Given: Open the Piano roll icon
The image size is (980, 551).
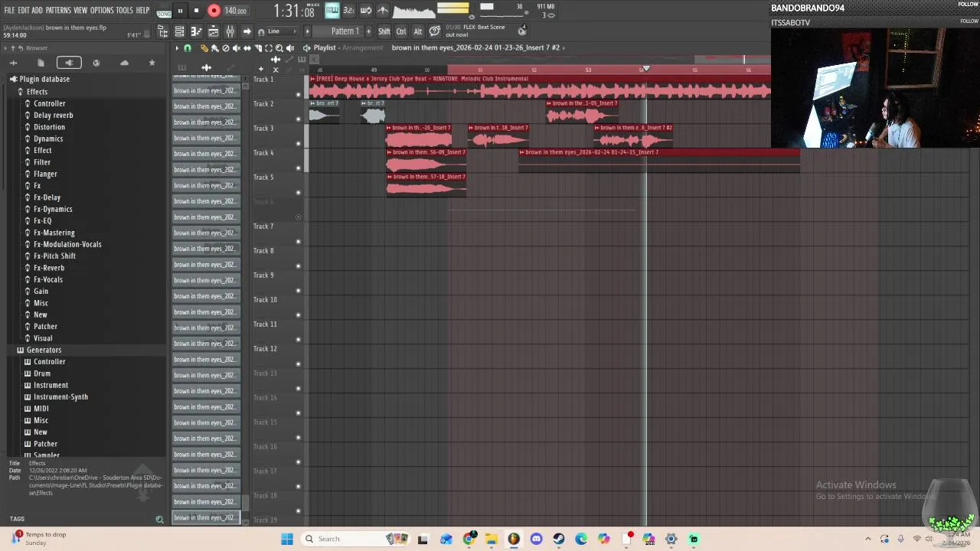Looking at the screenshot, I should click(196, 31).
